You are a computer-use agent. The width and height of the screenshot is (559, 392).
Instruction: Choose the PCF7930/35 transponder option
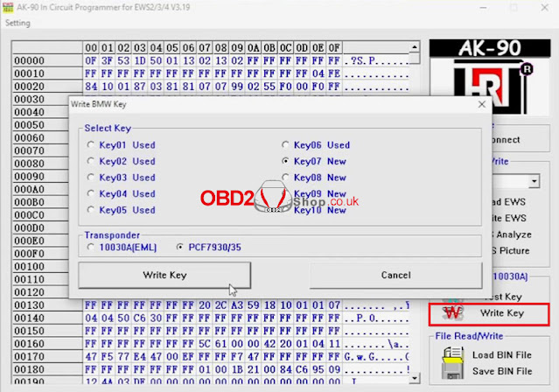(x=180, y=247)
